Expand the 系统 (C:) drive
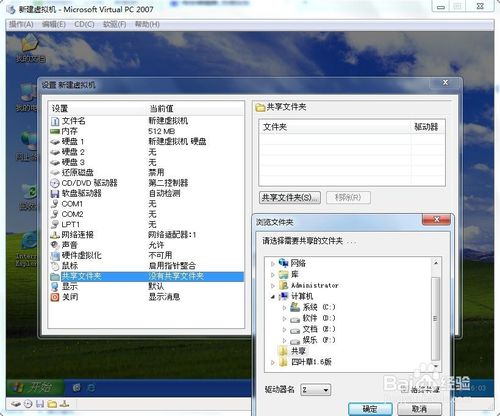The width and height of the screenshot is (500, 416). point(284,307)
